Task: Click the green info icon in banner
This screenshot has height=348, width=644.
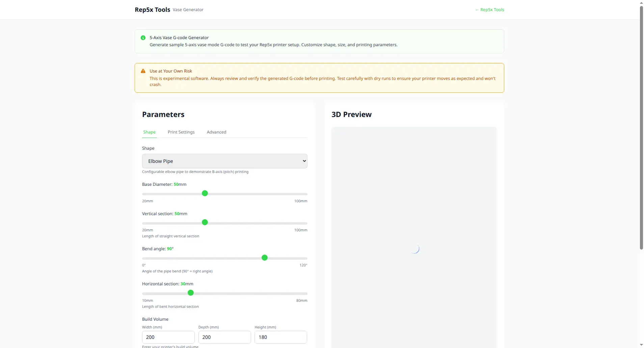Action: pos(143,38)
